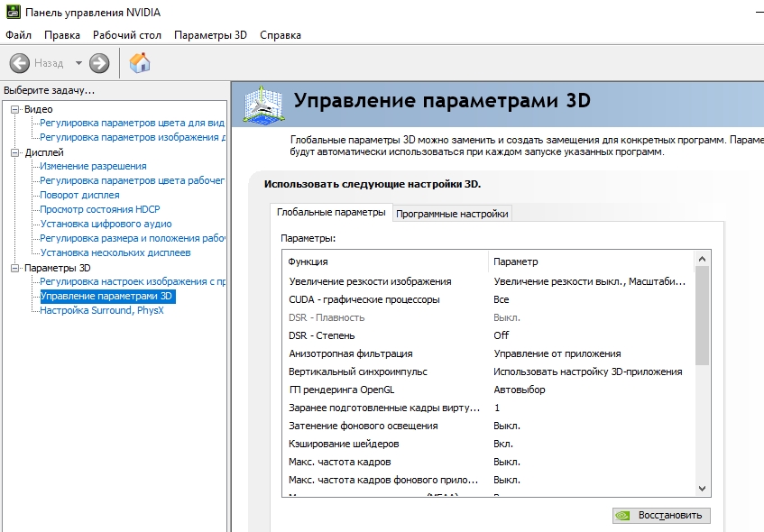Select the Глобальные параметры tab

[331, 213]
